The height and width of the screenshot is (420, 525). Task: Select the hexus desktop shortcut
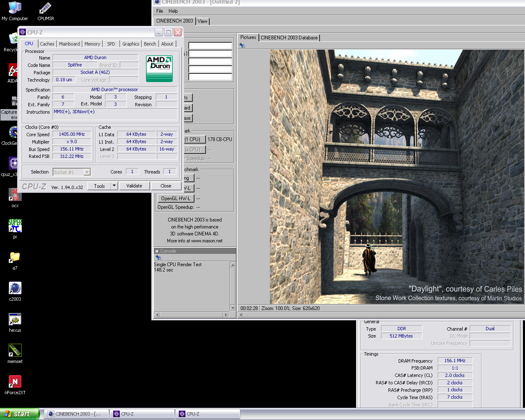click(x=15, y=323)
